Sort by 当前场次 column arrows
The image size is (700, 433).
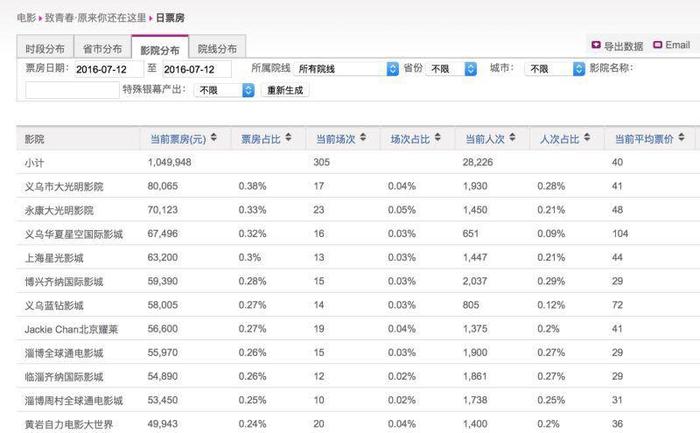click(363, 137)
